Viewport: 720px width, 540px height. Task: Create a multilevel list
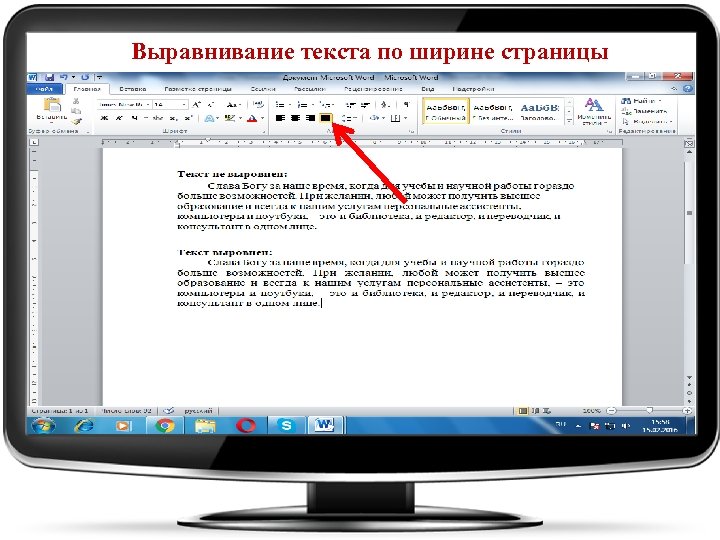[x=326, y=105]
